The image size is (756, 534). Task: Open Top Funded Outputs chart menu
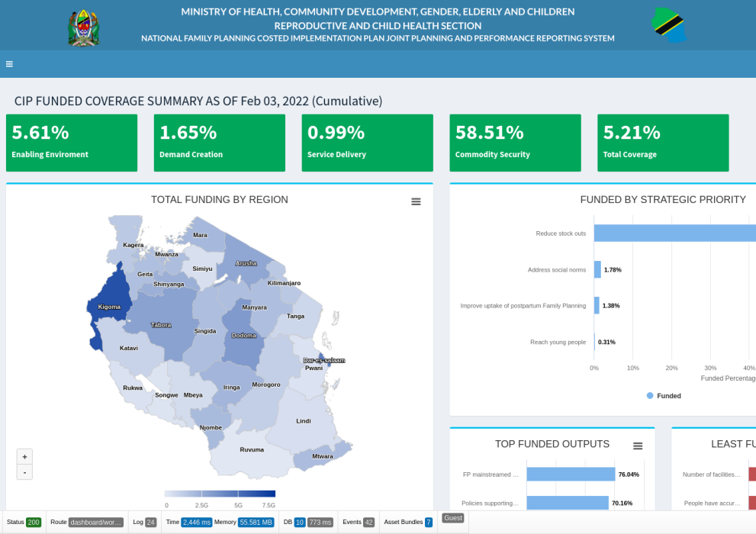[x=638, y=446]
